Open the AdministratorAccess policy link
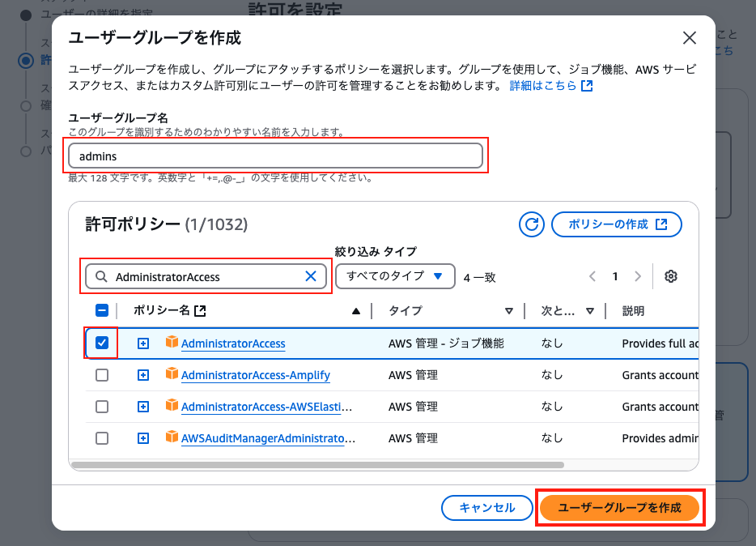Image resolution: width=756 pixels, height=546 pixels. pyautogui.click(x=233, y=343)
